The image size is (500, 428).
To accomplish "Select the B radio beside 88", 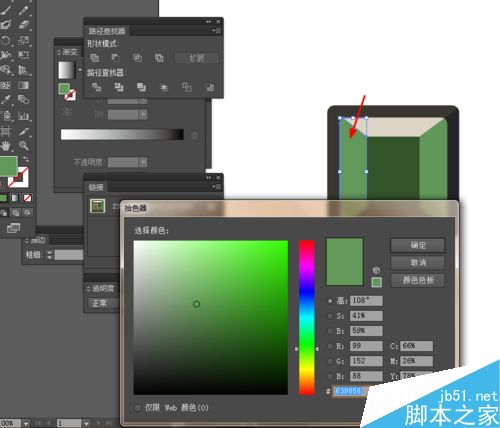I will point(330,376).
